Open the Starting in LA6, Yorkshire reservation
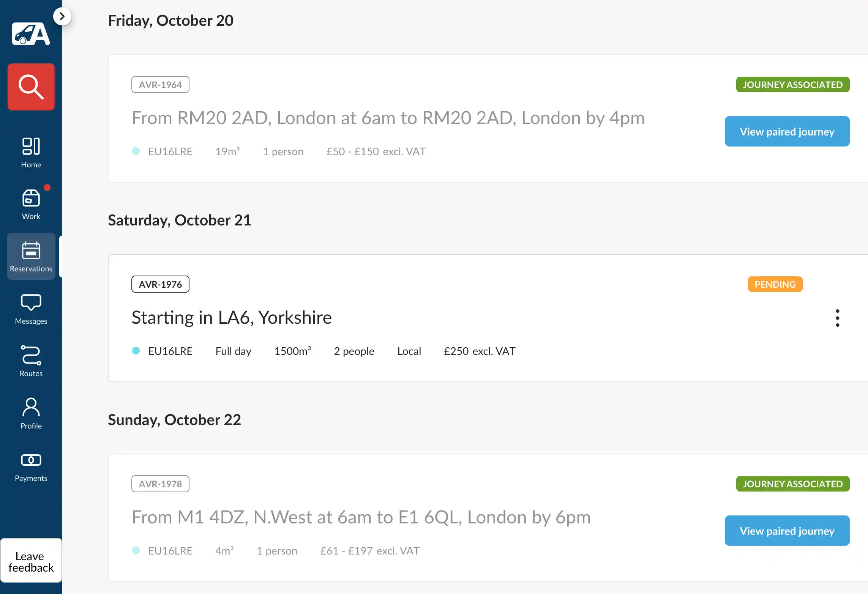The height and width of the screenshot is (594, 868). (x=232, y=317)
